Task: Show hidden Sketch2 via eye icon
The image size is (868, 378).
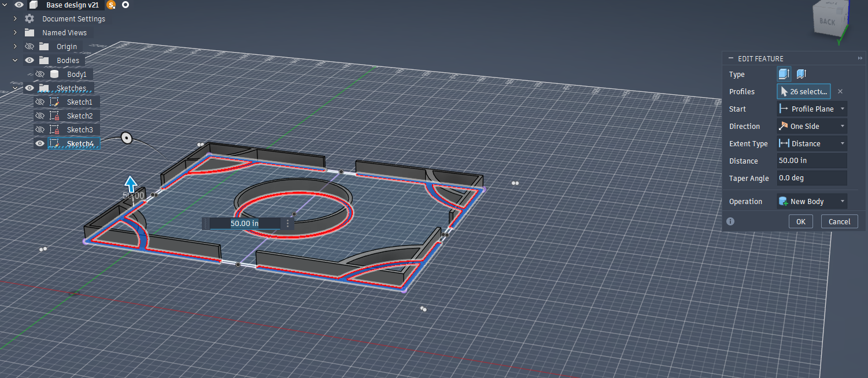Action: (x=40, y=116)
